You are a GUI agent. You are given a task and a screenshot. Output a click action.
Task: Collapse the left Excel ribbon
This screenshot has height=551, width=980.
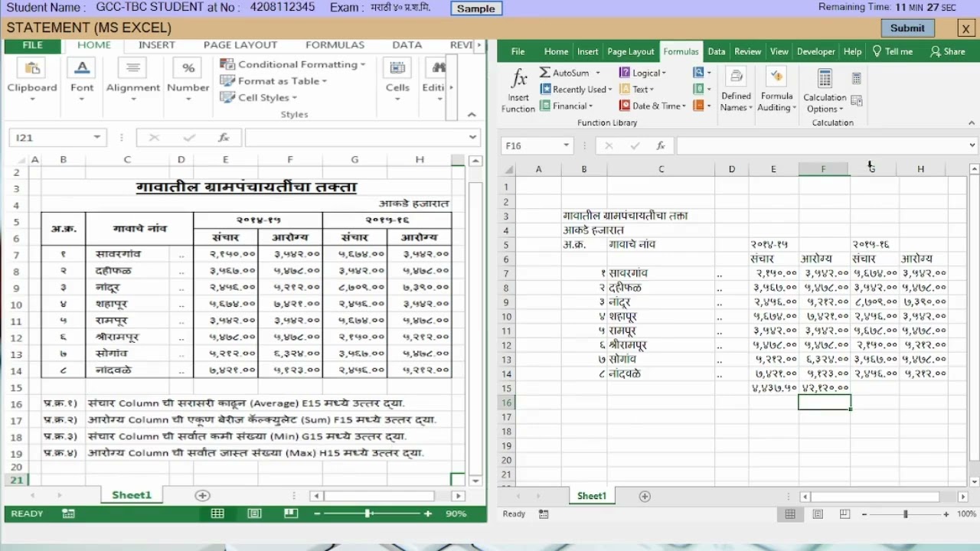[x=472, y=115]
